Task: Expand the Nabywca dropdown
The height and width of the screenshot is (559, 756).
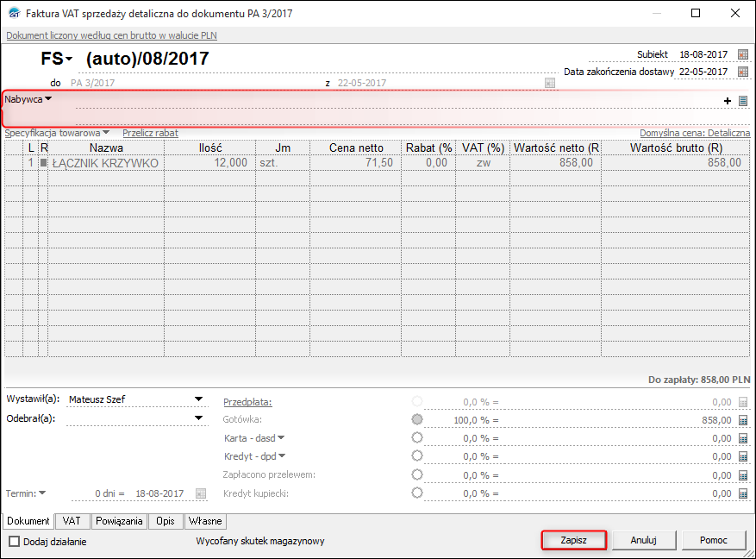Action: (48, 99)
